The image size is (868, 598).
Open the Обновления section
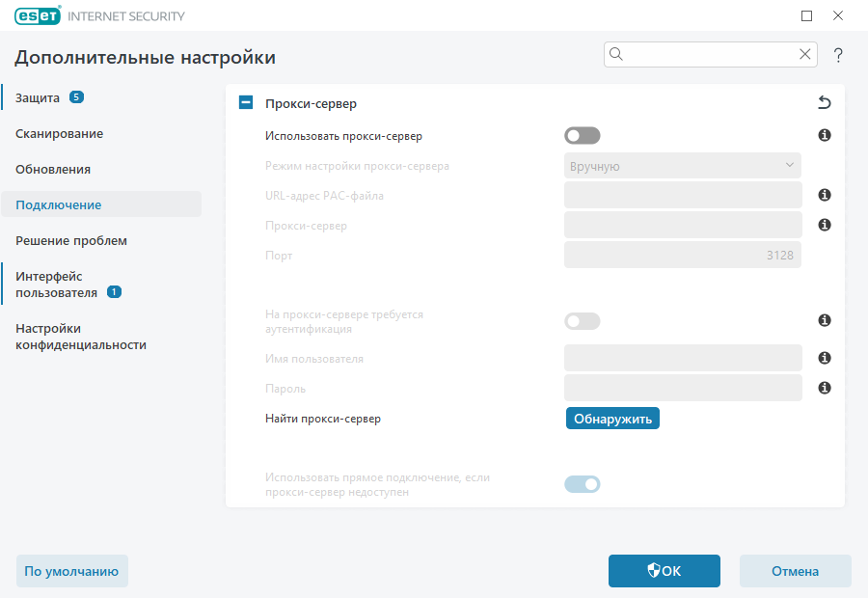[x=53, y=170]
